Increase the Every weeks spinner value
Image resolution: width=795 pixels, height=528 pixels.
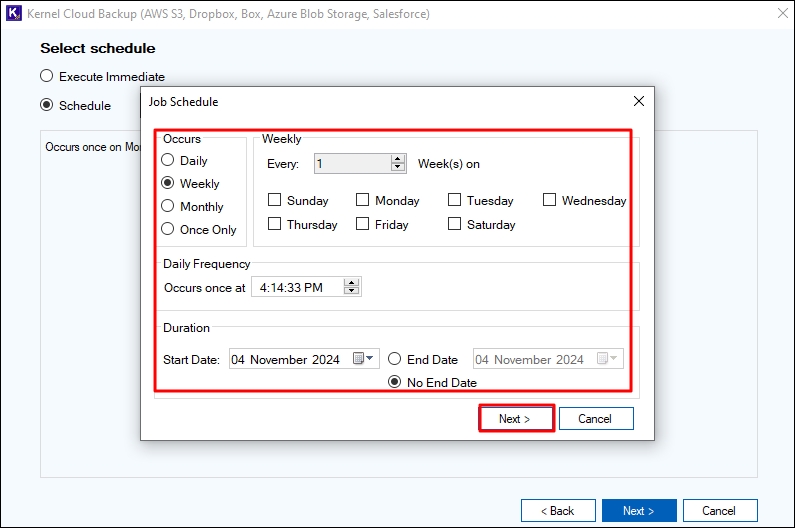[399, 159]
